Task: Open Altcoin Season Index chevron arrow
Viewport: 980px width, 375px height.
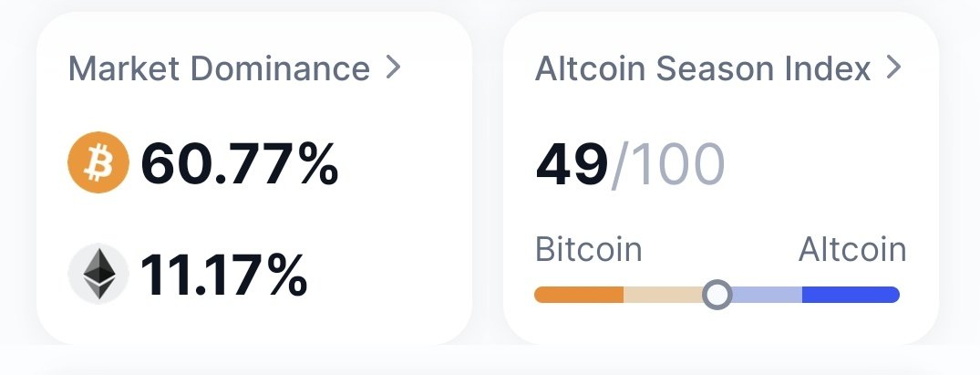Action: [x=894, y=67]
